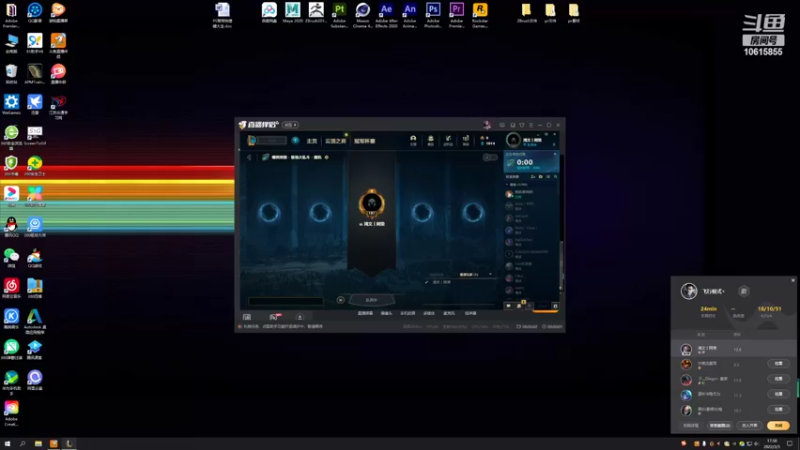
Task: Click the button in second player's row
Action: pos(779,364)
